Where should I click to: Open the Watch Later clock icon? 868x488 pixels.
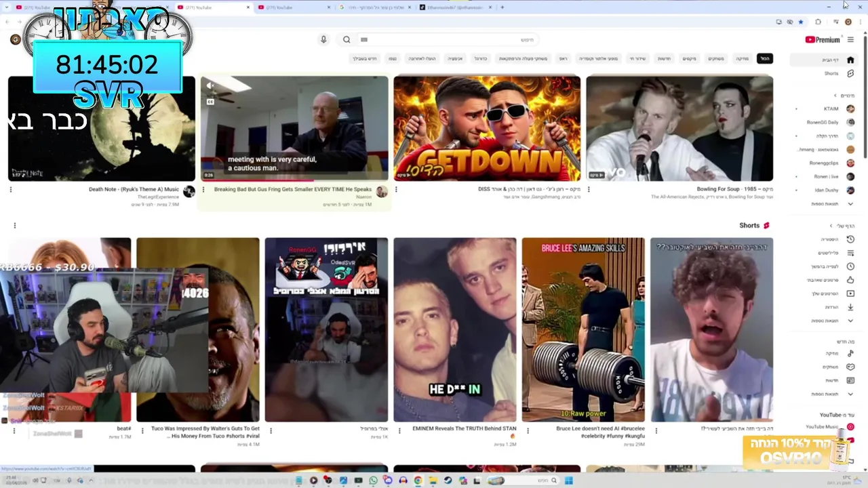(850, 266)
